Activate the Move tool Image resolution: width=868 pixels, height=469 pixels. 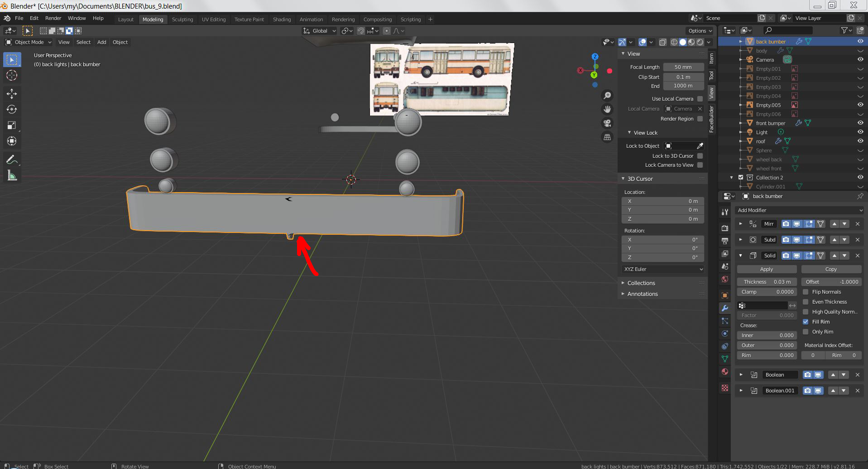point(12,94)
